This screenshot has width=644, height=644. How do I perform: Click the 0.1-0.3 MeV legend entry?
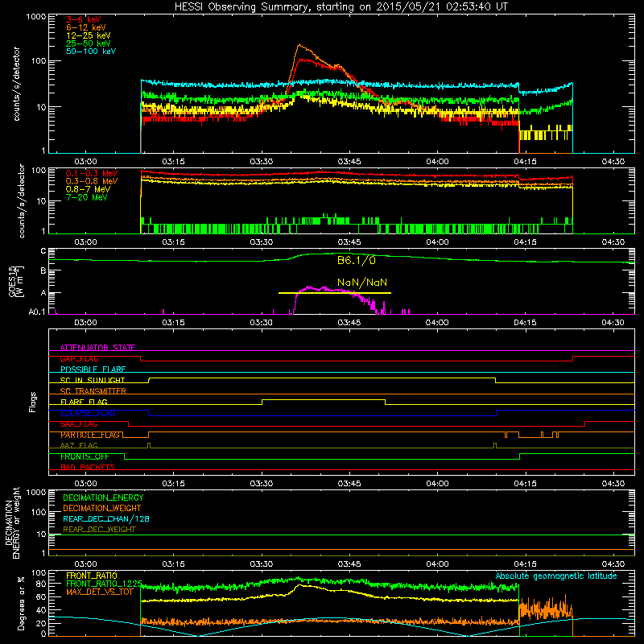92,173
